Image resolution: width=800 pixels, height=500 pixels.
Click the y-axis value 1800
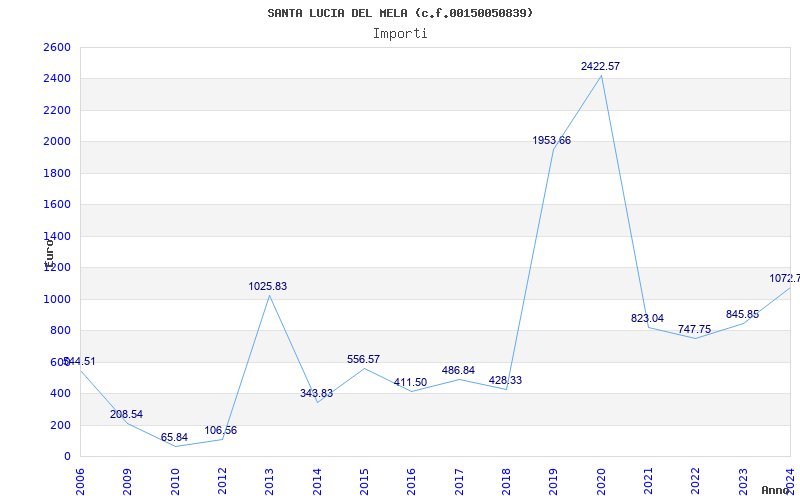pos(57,173)
